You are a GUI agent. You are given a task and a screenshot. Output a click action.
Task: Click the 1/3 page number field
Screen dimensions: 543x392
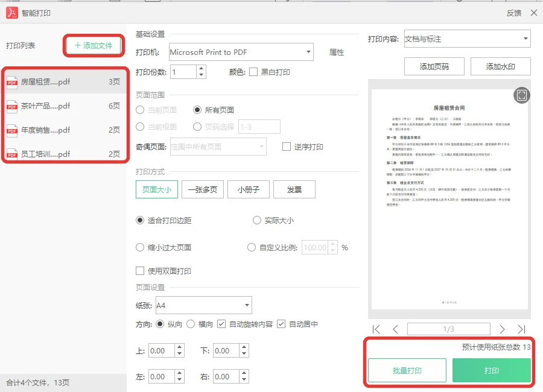click(x=449, y=329)
